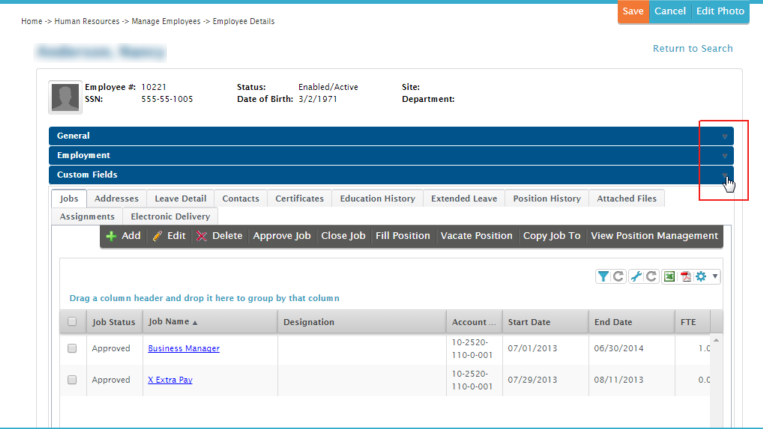Screen dimensions: 763x429
Task: Check the X Extra Pay row checkbox
Action: [72, 380]
